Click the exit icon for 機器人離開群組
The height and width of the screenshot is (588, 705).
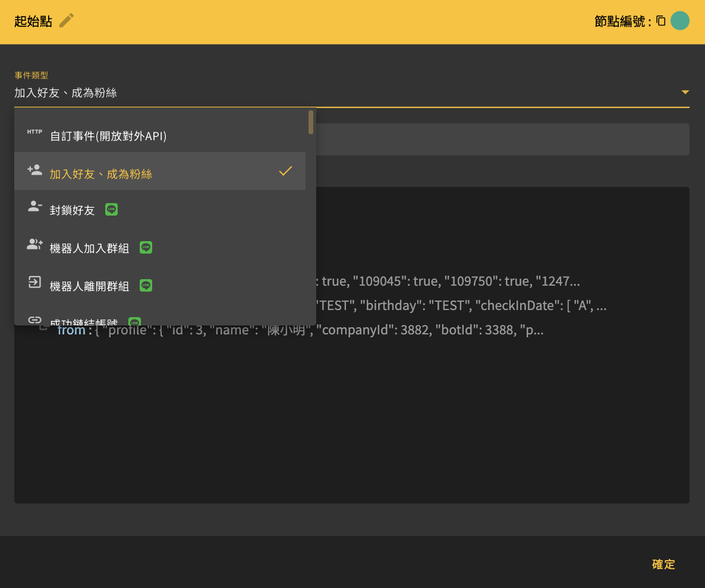[x=34, y=282]
